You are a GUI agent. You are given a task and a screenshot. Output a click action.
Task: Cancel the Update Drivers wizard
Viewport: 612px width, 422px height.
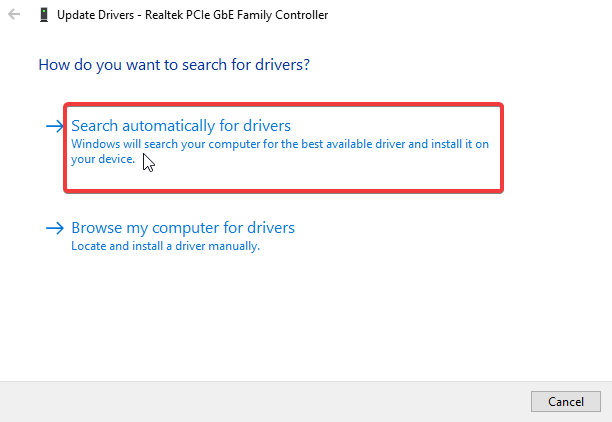point(566,401)
